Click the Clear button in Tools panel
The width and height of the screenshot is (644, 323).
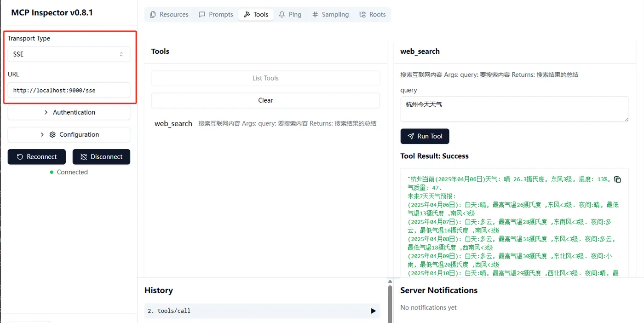[x=265, y=100]
